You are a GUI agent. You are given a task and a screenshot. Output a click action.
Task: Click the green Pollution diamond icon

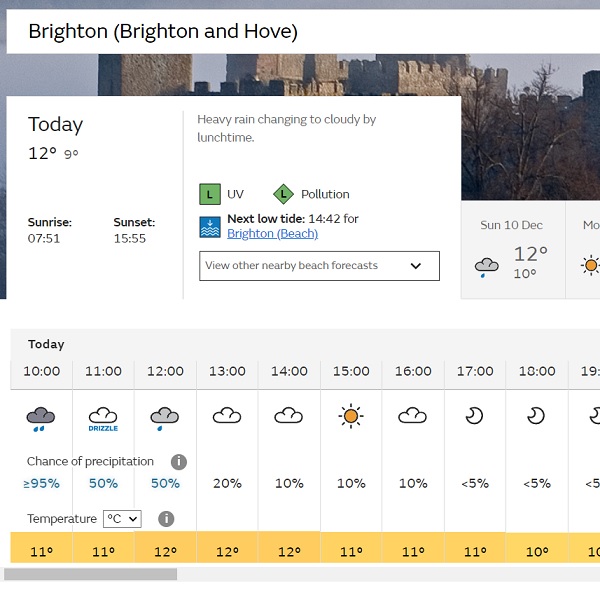[x=283, y=194]
